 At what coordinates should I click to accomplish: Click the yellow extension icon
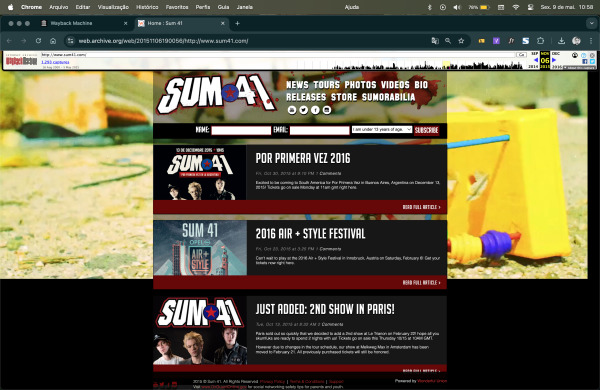point(481,41)
